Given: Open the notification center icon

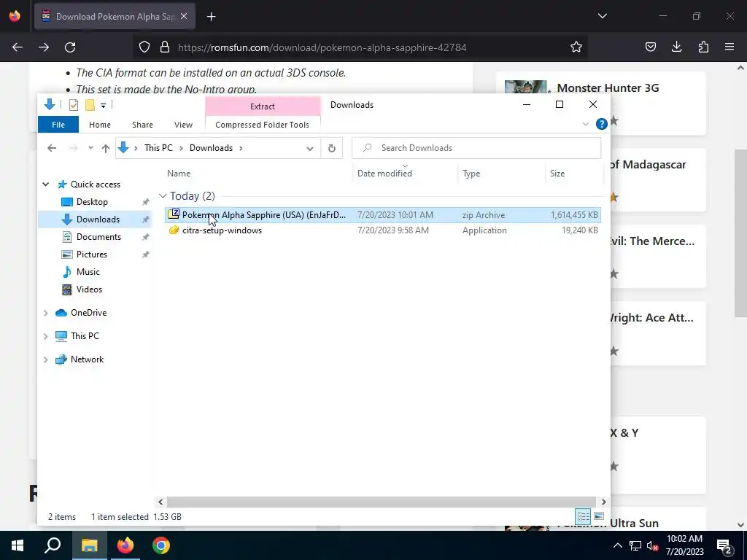Looking at the screenshot, I should pyautogui.click(x=724, y=546).
